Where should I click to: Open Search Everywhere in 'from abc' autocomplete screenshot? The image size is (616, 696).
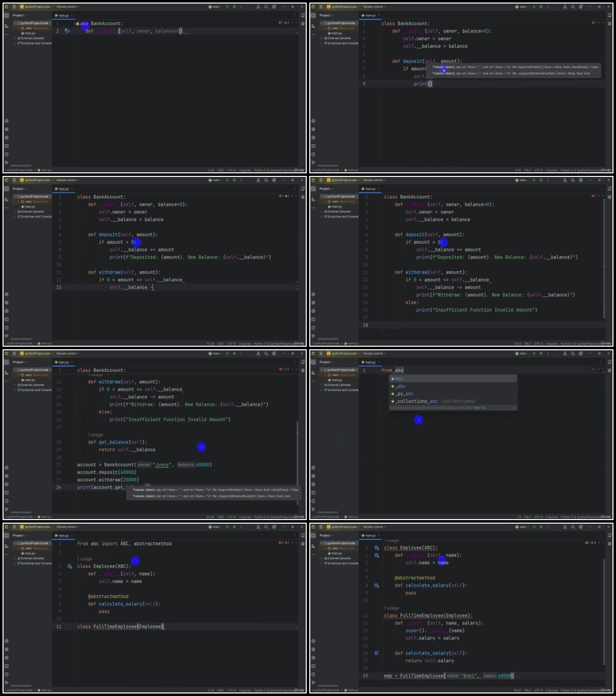[573, 354]
